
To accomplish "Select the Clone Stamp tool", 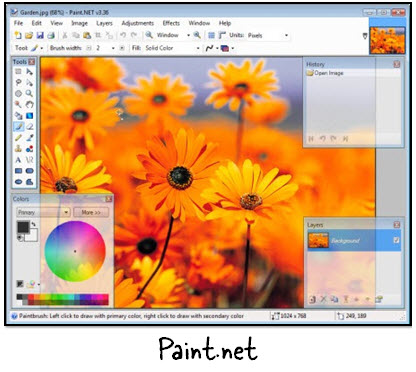I will [18, 149].
